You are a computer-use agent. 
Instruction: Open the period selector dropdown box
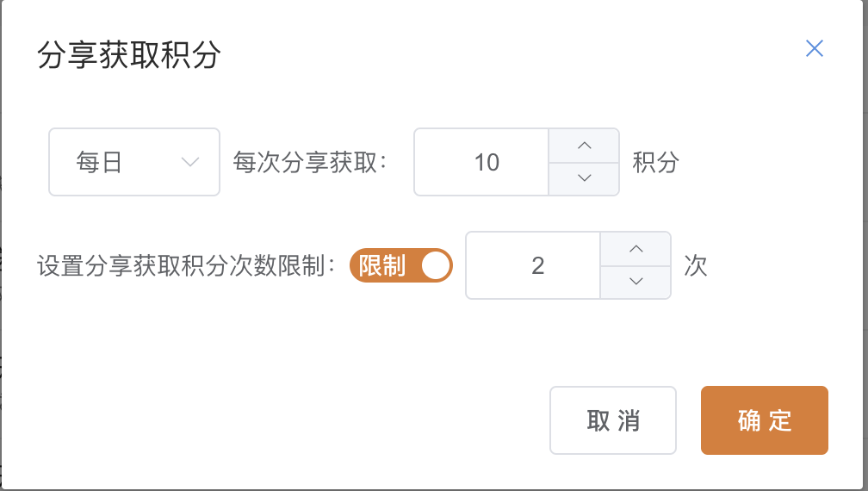(134, 162)
